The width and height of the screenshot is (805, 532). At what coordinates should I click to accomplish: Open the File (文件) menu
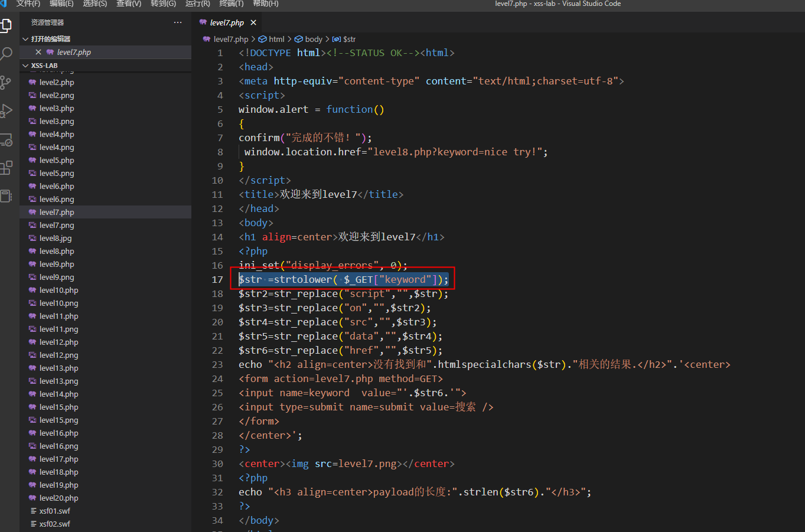click(x=28, y=4)
